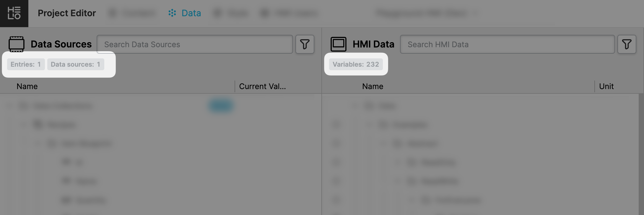Click the HELIO logo icon
Viewport: 644px width, 215px height.
pos(14,13)
